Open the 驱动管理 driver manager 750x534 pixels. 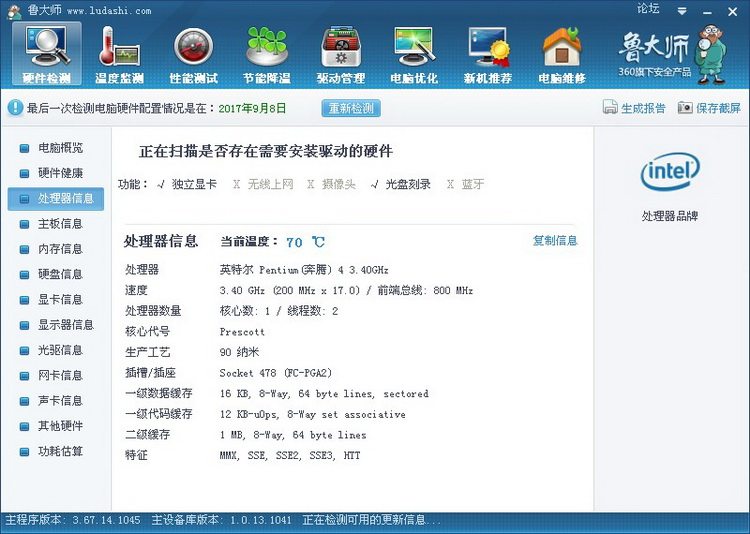pos(341,54)
